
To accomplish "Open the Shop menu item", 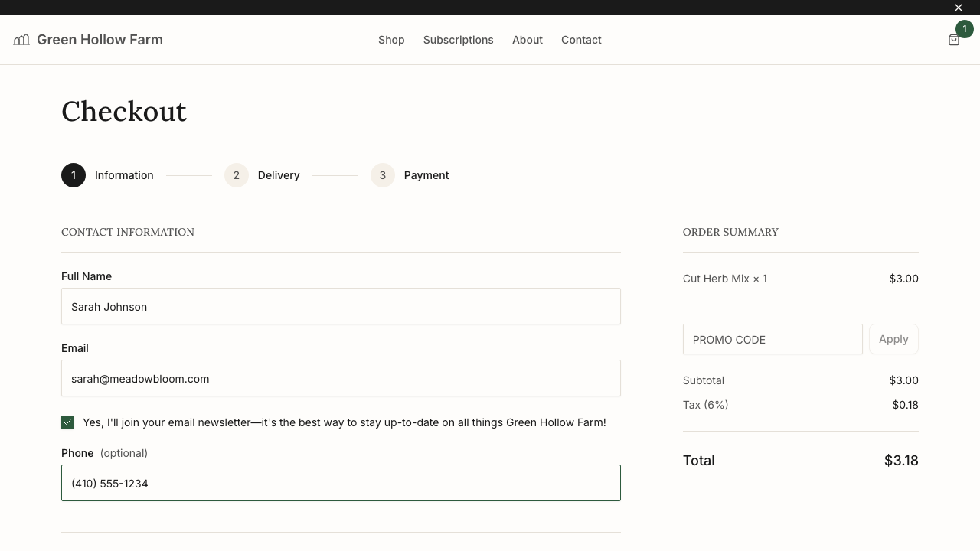I will tap(391, 40).
